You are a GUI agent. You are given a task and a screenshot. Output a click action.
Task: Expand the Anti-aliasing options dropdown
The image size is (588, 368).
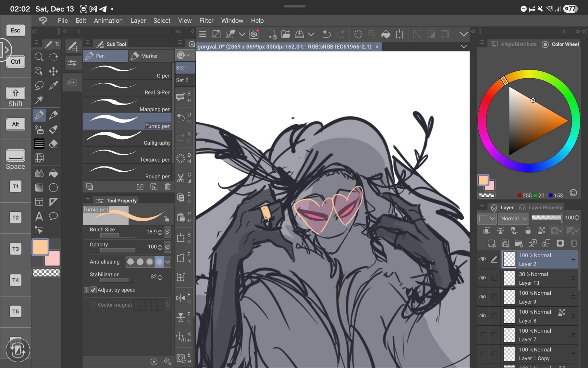pyautogui.click(x=168, y=262)
